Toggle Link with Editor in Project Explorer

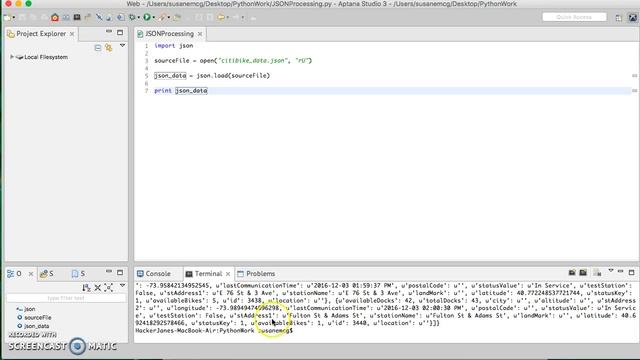tap(109, 48)
